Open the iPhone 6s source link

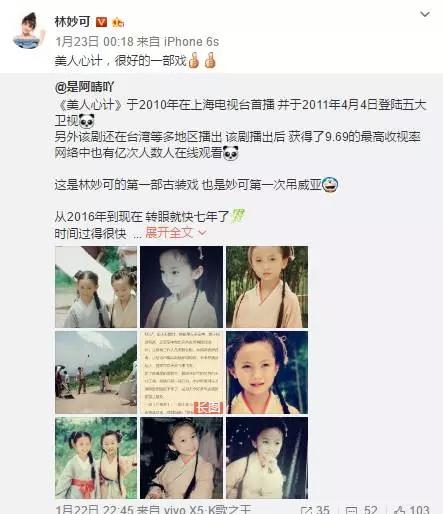pyautogui.click(x=191, y=42)
